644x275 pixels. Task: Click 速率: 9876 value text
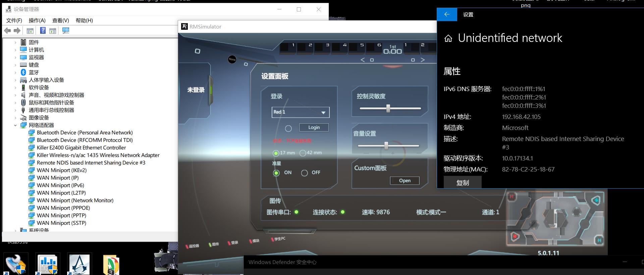[x=376, y=212]
